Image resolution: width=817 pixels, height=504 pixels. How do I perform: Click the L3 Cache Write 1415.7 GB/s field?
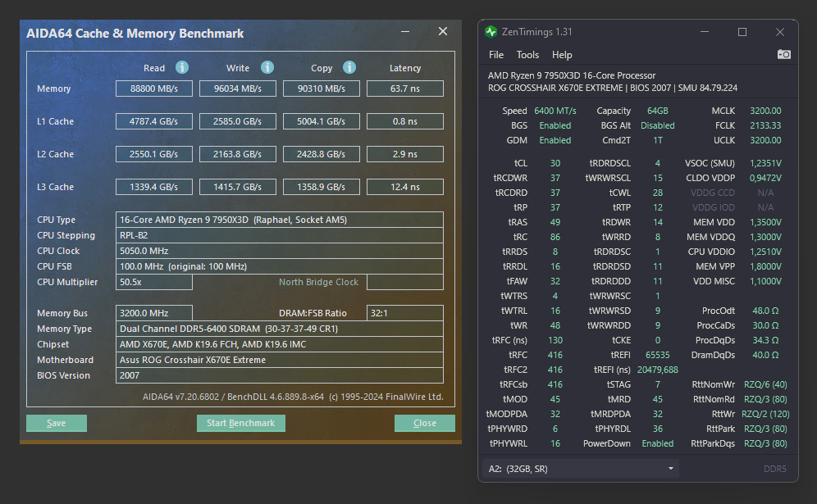(x=238, y=187)
